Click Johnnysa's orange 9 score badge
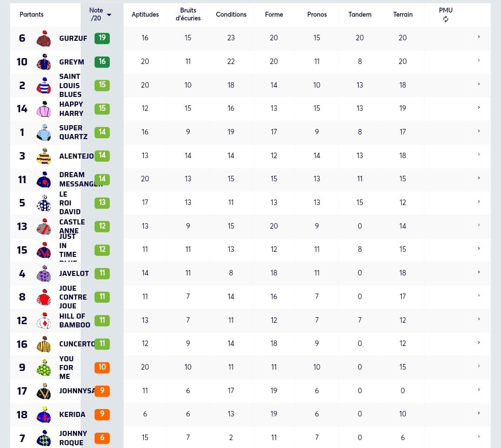This screenshot has width=501, height=448. click(x=102, y=391)
